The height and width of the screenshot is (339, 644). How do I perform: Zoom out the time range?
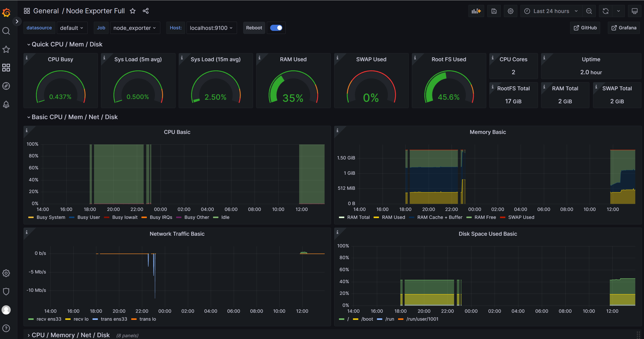pos(589,11)
